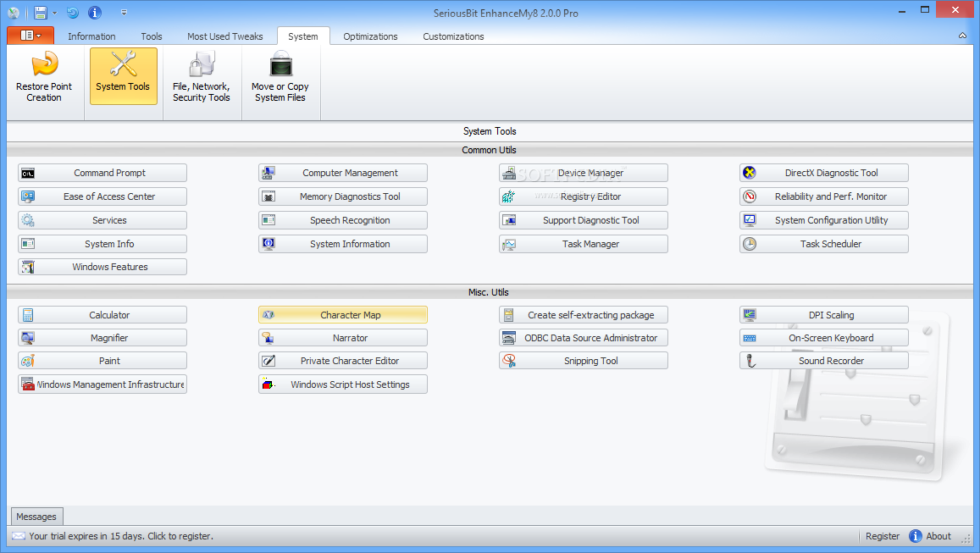The width and height of the screenshot is (980, 553).
Task: Click the Private Character Editor icon
Action: coord(269,361)
